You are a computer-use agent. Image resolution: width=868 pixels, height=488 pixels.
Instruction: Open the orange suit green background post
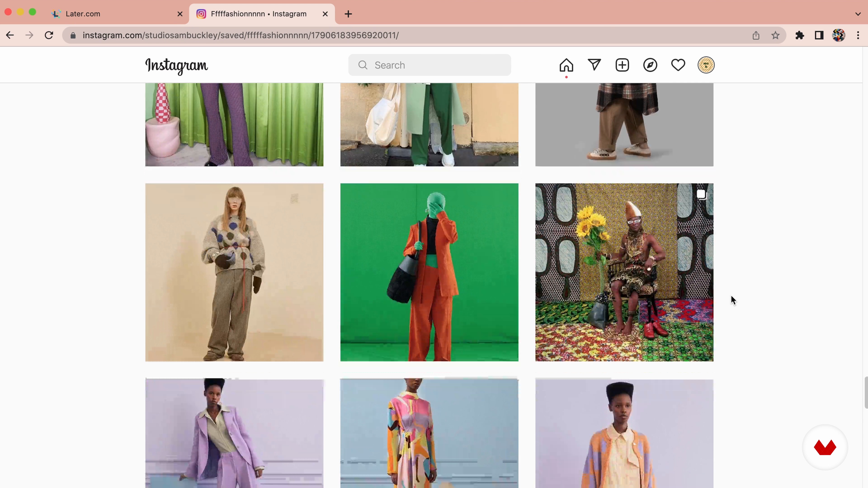[429, 272]
